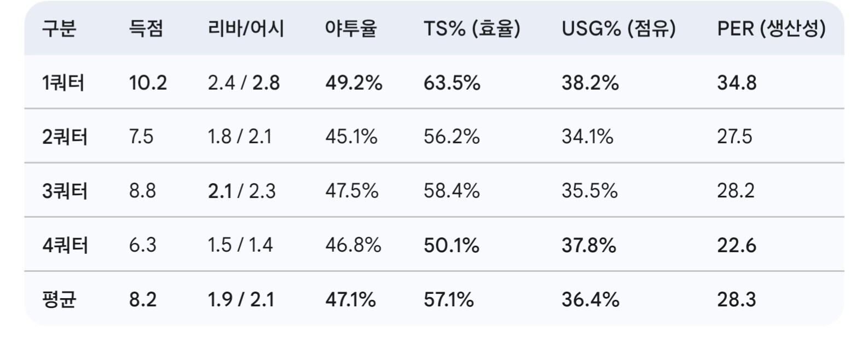Click the 2쿼터 PER value 27.5
The width and height of the screenshot is (868, 337).
coord(734,136)
